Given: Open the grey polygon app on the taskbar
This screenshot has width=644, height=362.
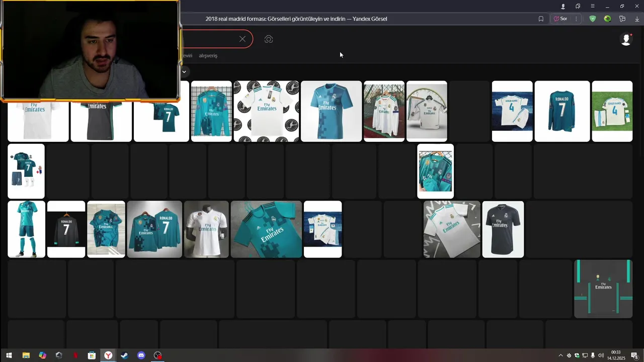Looking at the screenshot, I should [59, 355].
